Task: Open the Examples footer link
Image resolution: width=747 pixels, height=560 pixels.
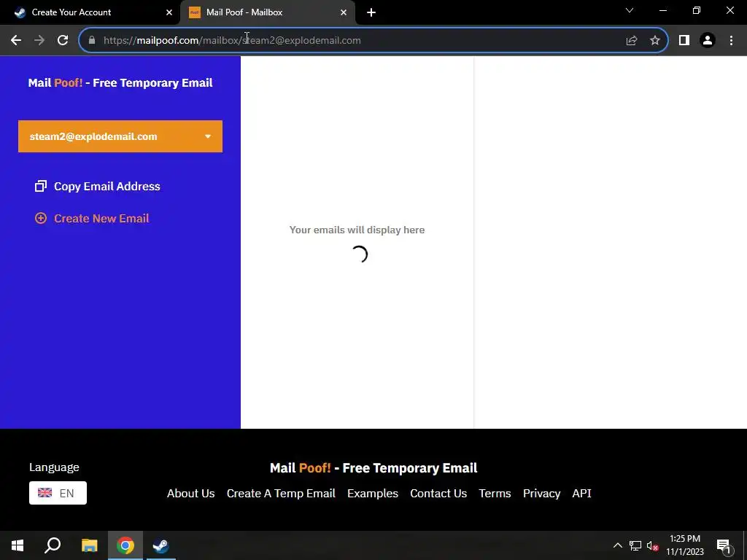Action: click(x=373, y=494)
